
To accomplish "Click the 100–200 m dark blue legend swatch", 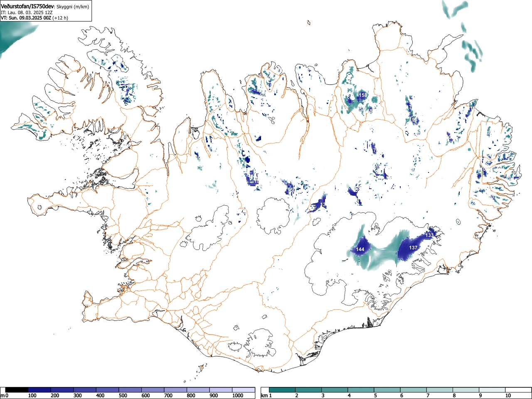I will [x=39, y=390].
